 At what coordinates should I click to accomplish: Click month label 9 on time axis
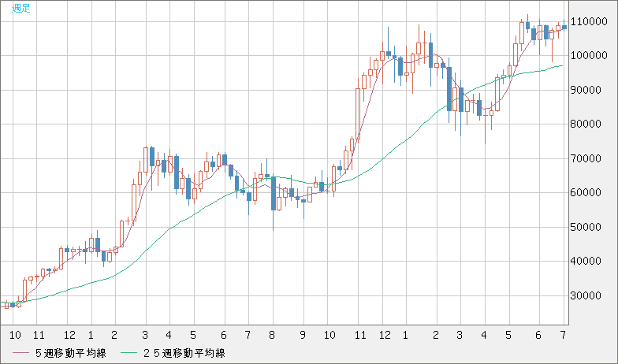point(303,336)
